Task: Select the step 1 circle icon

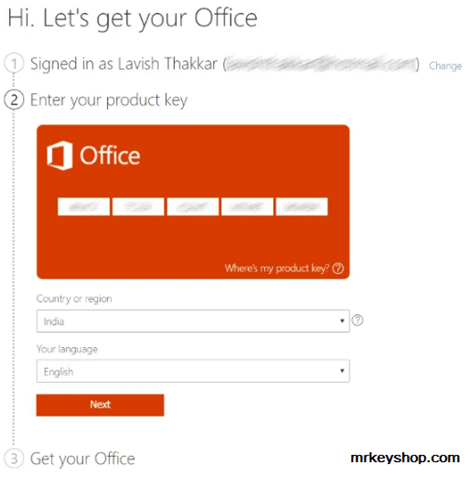Action: [14, 63]
